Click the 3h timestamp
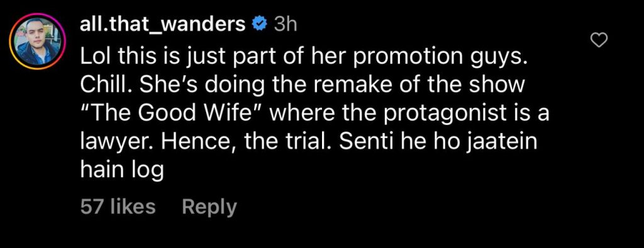This screenshot has width=644, height=248. tap(285, 25)
